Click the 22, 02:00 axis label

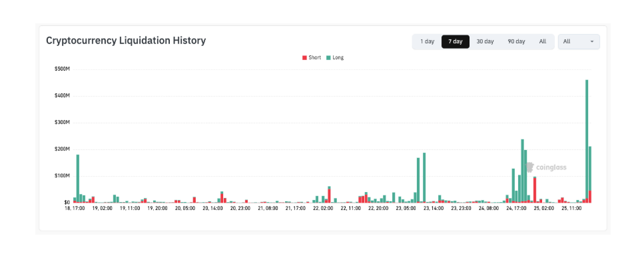[323, 209]
